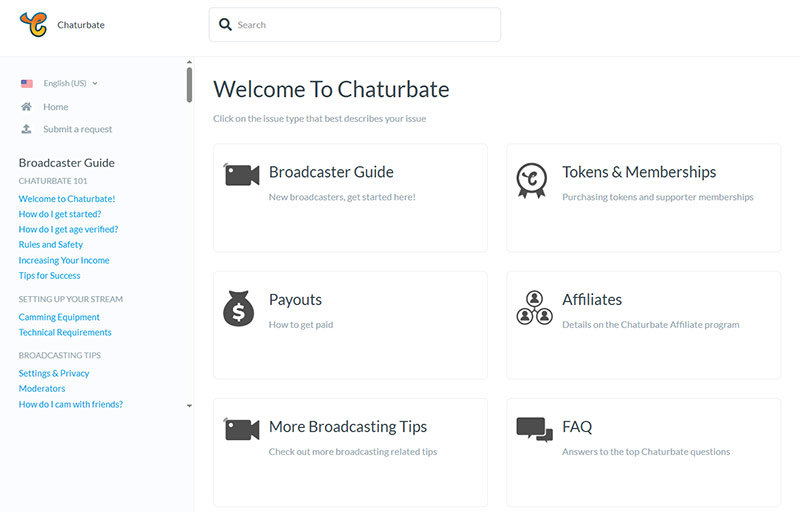Click "Purchasing tokens and supporter memberships" text
This screenshot has width=800, height=512.
[658, 197]
